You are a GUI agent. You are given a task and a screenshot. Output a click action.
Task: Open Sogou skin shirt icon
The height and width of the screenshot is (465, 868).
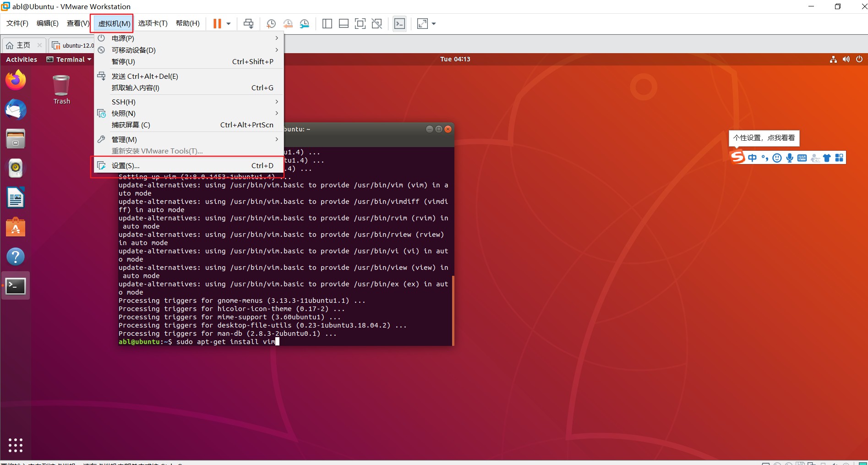(x=827, y=158)
